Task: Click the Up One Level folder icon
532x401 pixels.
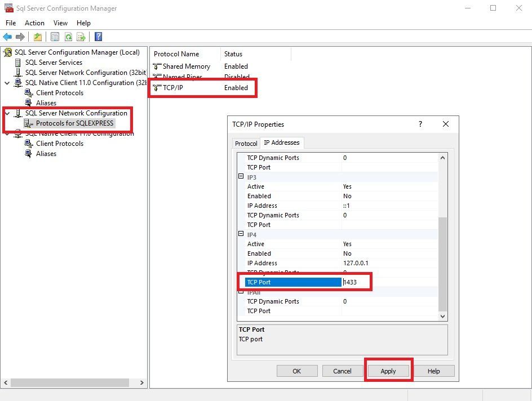Action: coord(38,37)
